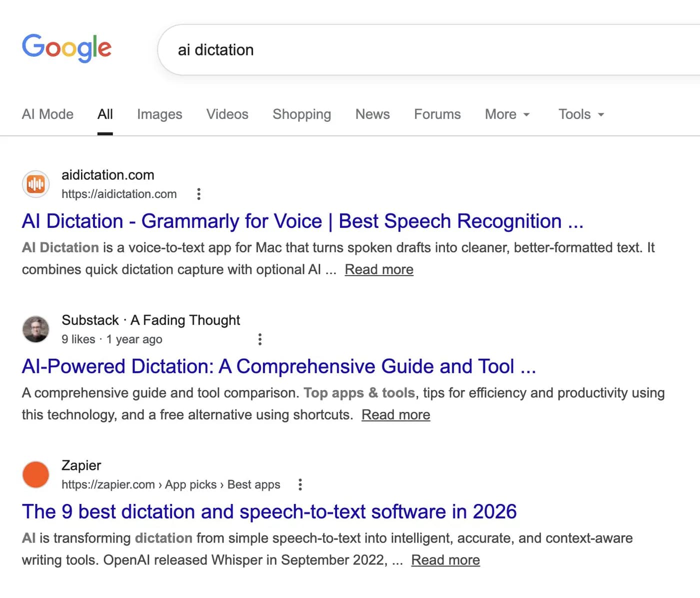This screenshot has width=700, height=598.
Task: Expand the Tools dropdown
Action: pos(581,114)
